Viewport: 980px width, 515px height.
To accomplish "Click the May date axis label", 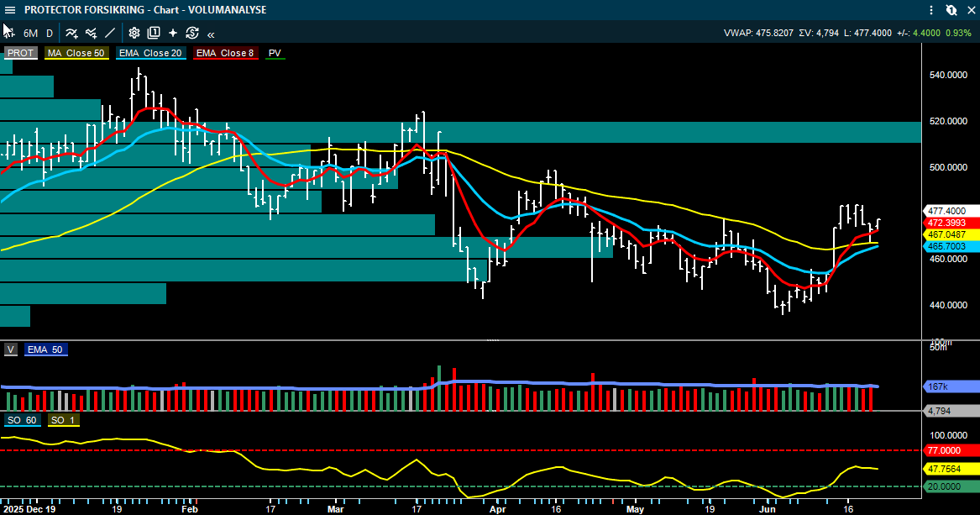I will 635,509.
